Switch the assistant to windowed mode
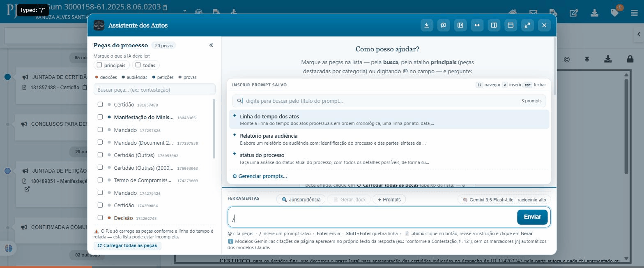 (511, 25)
